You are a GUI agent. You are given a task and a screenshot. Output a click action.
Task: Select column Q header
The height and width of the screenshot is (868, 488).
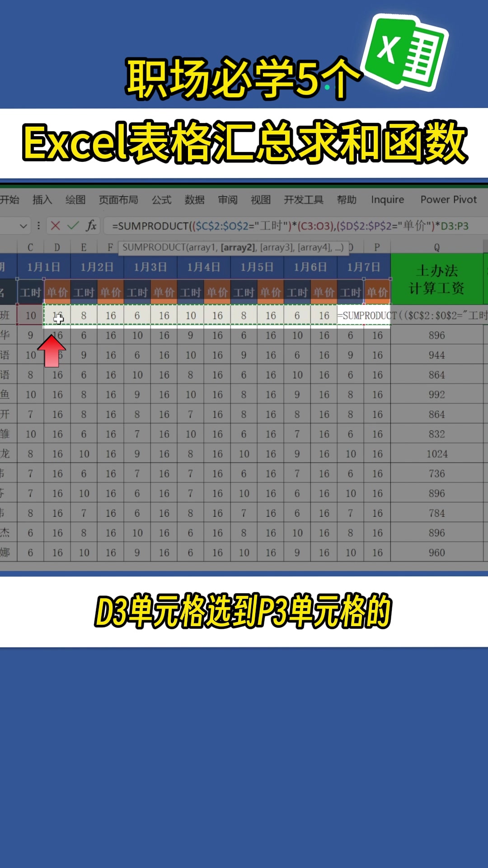tap(437, 247)
